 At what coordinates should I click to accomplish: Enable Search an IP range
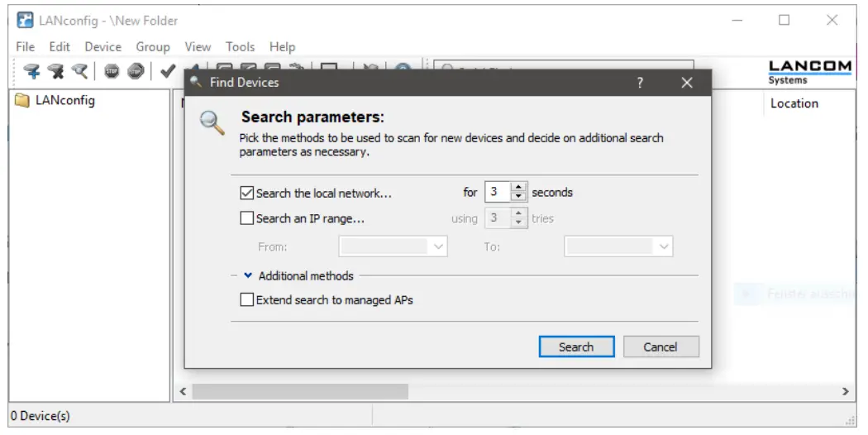[x=247, y=218]
